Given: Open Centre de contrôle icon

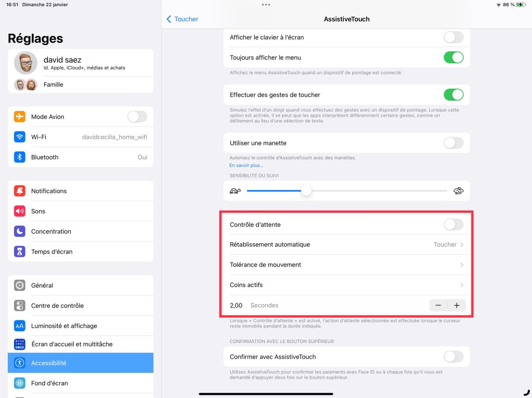Looking at the screenshot, I should pos(19,306).
